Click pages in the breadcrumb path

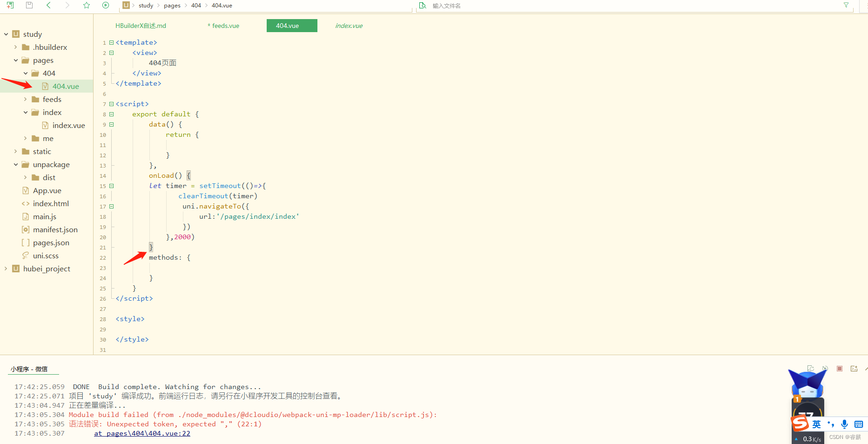pos(172,5)
